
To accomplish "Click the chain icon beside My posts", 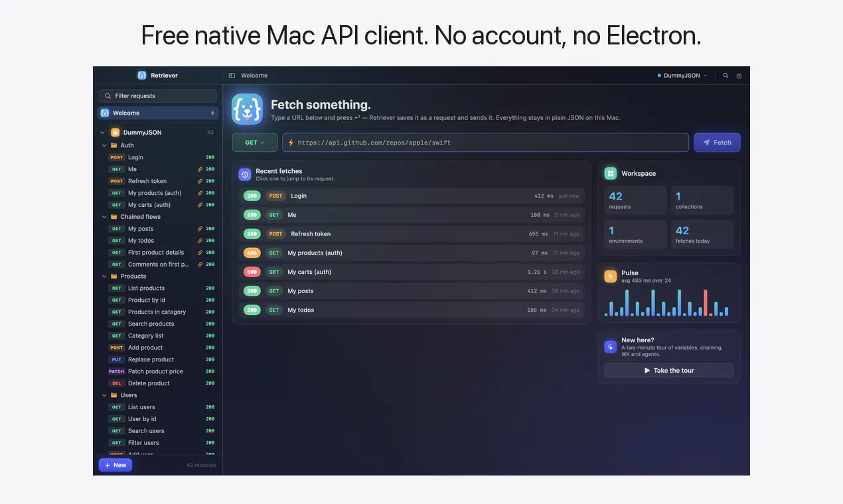I will [200, 229].
